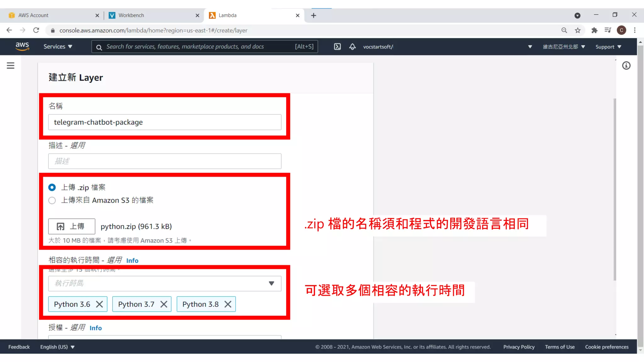Remove the Python 3.7 runtime tag
The width and height of the screenshot is (644, 362).
(164, 304)
